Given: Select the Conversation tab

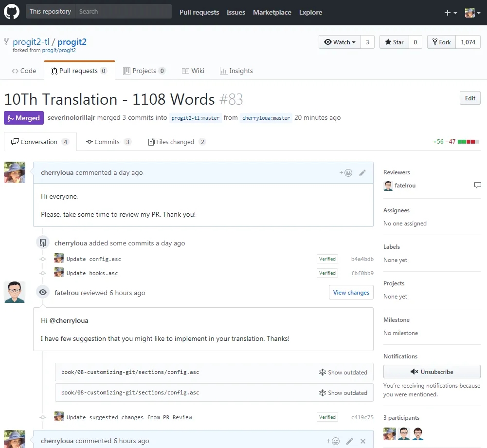Looking at the screenshot, I should (x=40, y=142).
